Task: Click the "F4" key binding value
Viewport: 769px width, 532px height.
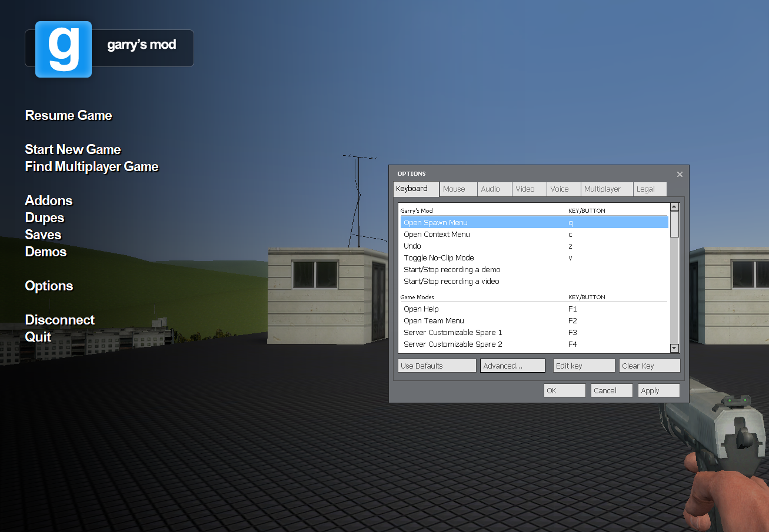Action: click(x=572, y=344)
